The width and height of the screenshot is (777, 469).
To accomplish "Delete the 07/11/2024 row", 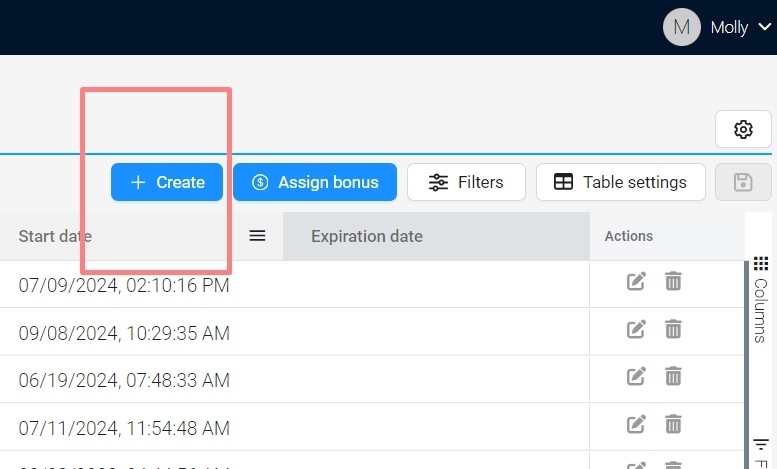I will [x=673, y=424].
